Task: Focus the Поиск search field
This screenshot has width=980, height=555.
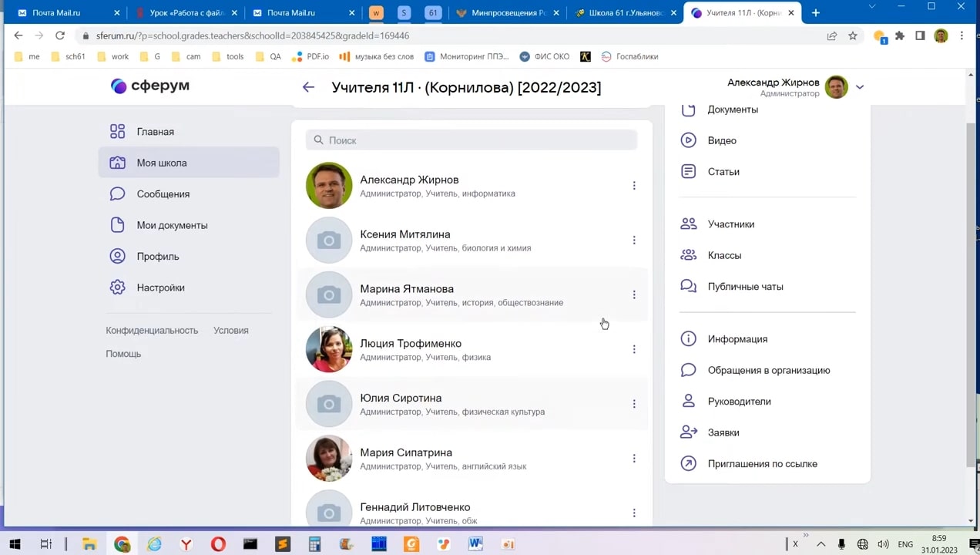Action: (x=472, y=140)
